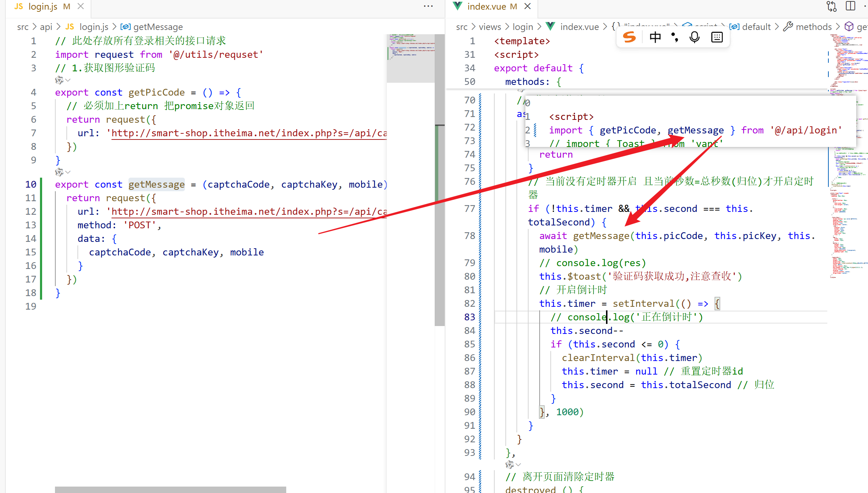The height and width of the screenshot is (493, 868).
Task: Expand chevron beside sparkle above getMessage export
Action: coord(68,172)
